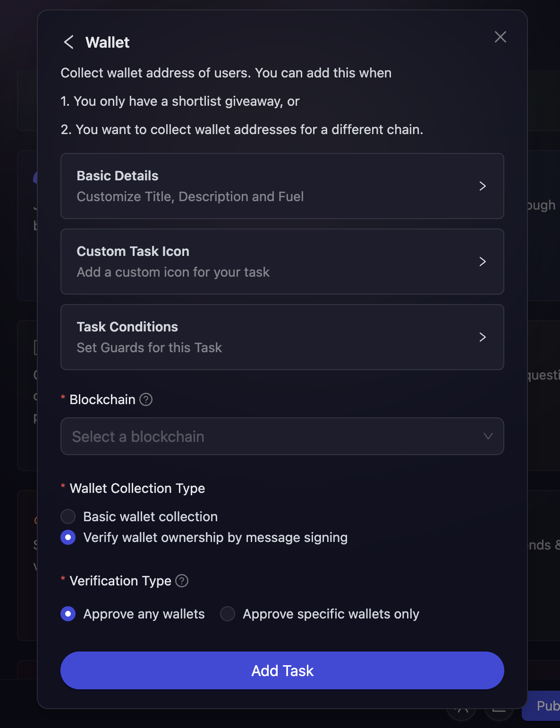Select Basic wallet collection option
The height and width of the screenshot is (728, 560).
(68, 516)
